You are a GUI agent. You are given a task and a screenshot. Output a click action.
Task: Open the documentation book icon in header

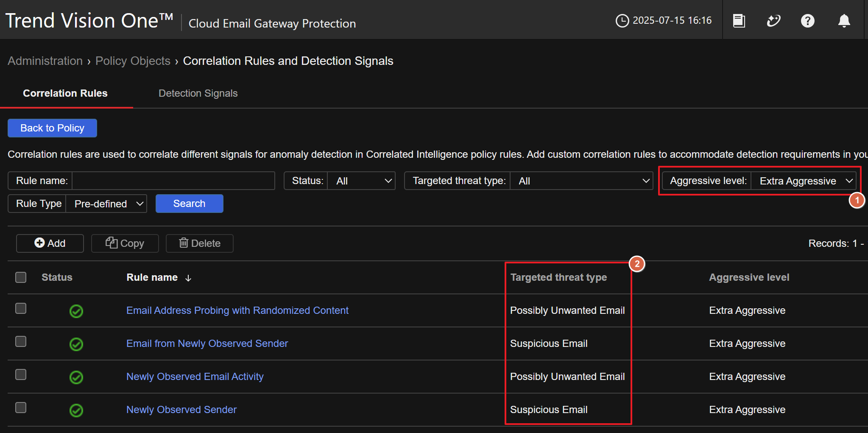739,20
